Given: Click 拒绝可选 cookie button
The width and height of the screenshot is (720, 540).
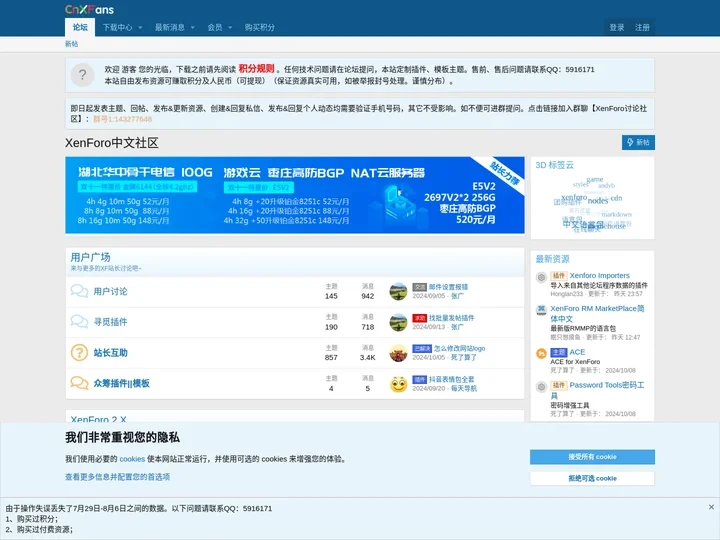Looking at the screenshot, I should pos(592,478).
